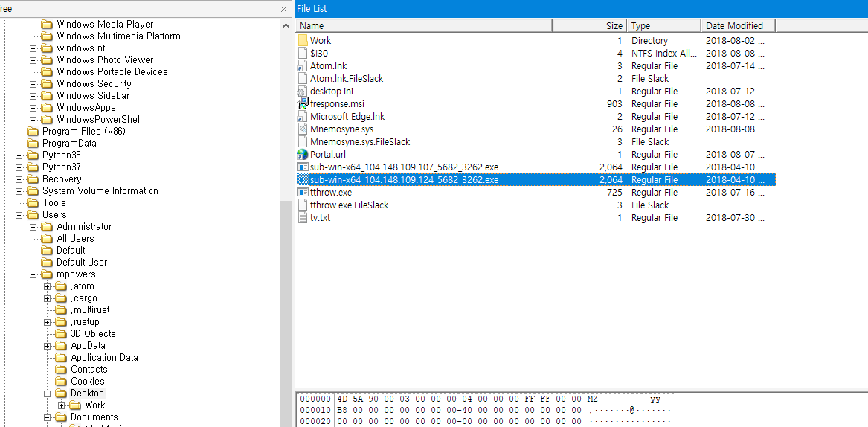Click the Atom.lnk shortcut icon

point(302,66)
